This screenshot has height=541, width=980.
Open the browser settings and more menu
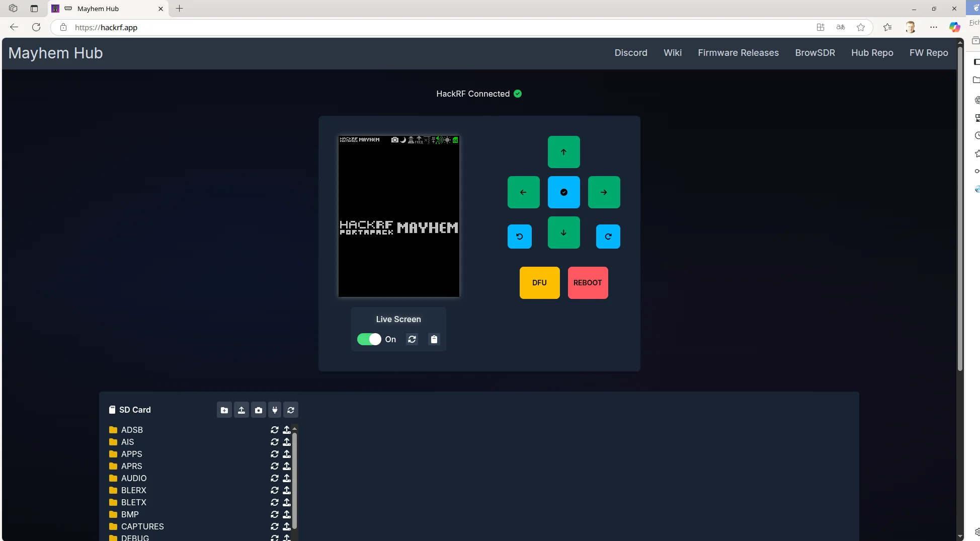(934, 27)
